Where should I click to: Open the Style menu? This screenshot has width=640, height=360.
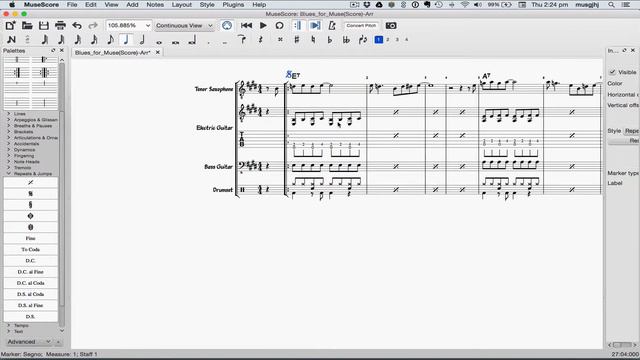[207, 4]
